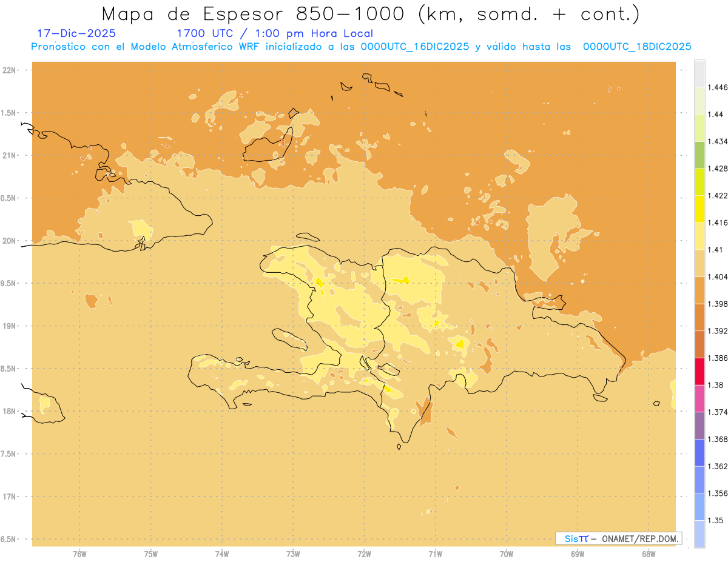Click the latitude label "0.5N"

(9, 198)
